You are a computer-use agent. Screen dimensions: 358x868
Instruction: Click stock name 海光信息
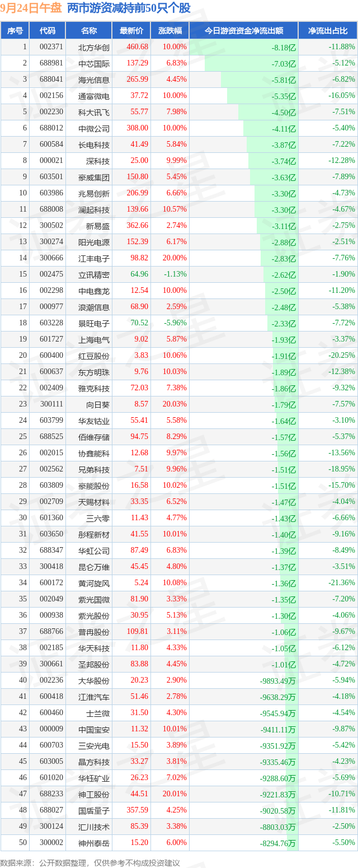tap(95, 80)
